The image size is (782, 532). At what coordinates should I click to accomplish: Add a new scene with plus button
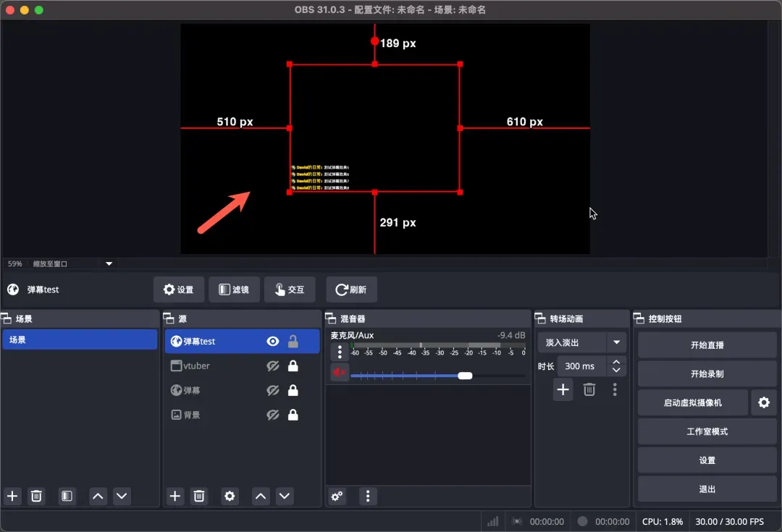point(12,496)
